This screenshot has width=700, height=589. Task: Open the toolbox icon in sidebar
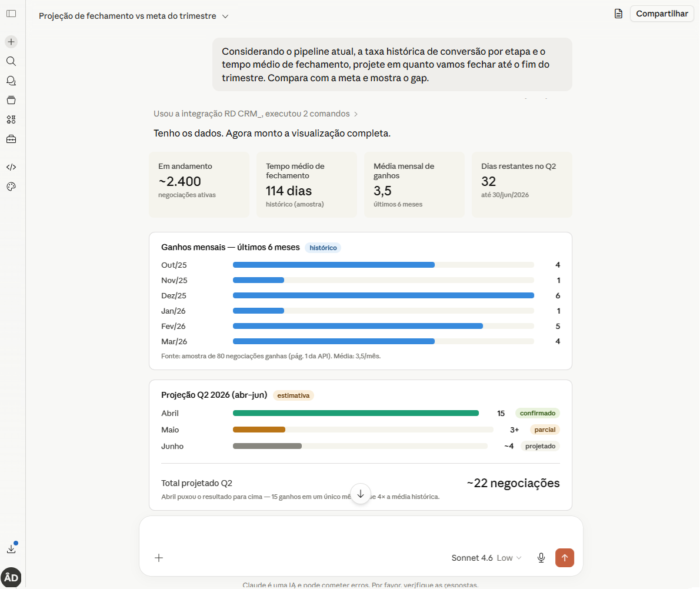point(11,139)
